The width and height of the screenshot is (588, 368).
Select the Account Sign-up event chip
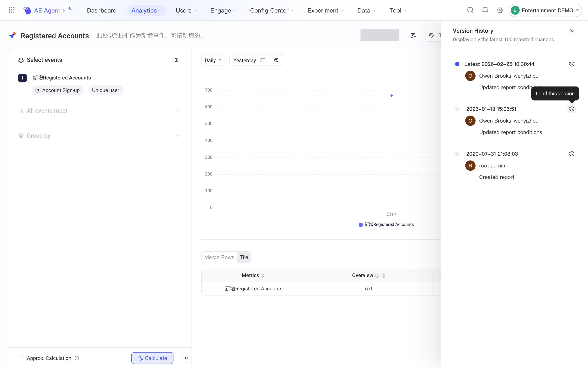coord(58,90)
